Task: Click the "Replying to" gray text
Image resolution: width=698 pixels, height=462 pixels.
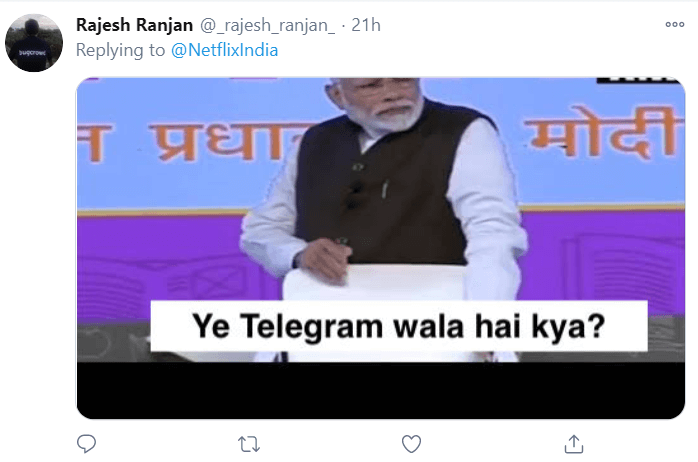Action: point(120,50)
